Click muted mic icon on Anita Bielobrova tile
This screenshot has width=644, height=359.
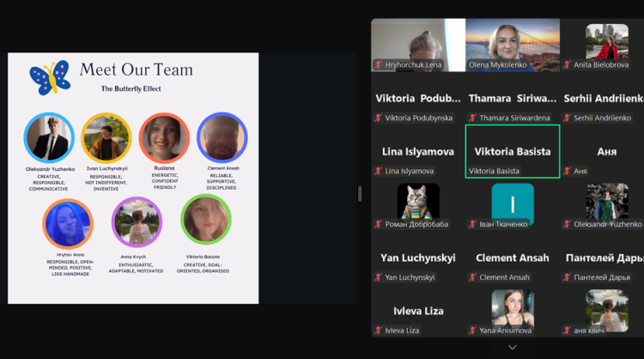pos(568,64)
